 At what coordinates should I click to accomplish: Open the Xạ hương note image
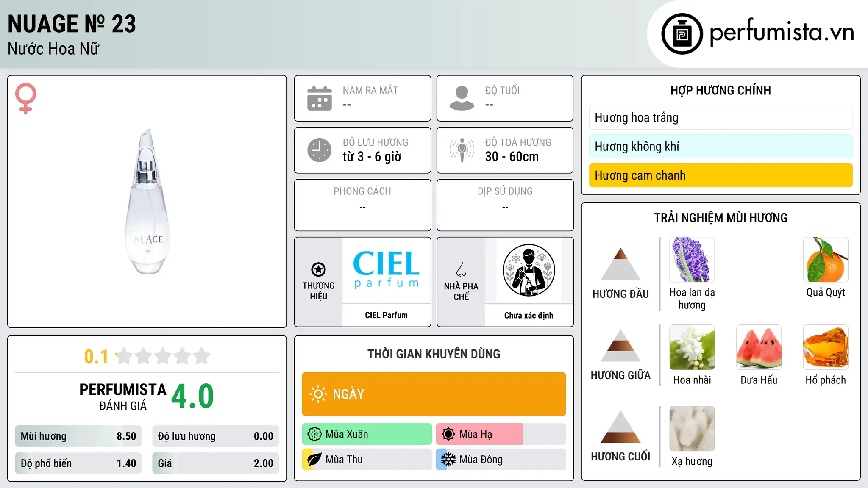tap(692, 429)
